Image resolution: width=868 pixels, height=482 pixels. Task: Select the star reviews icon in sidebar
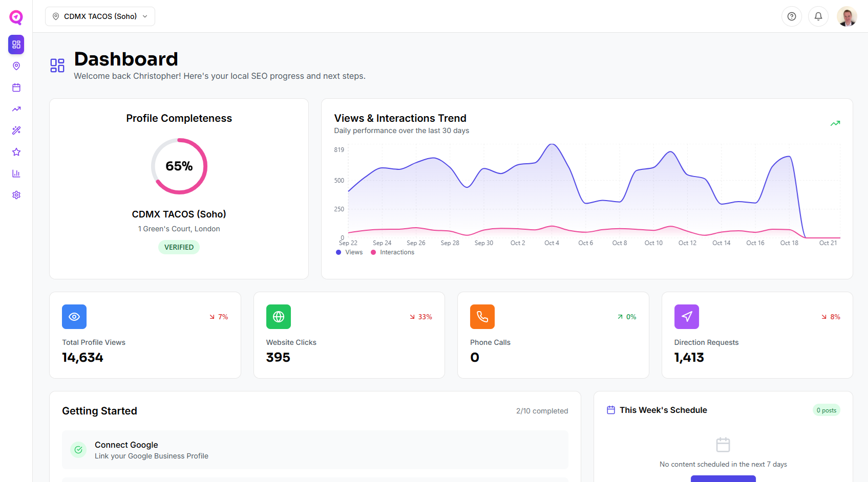pos(16,152)
